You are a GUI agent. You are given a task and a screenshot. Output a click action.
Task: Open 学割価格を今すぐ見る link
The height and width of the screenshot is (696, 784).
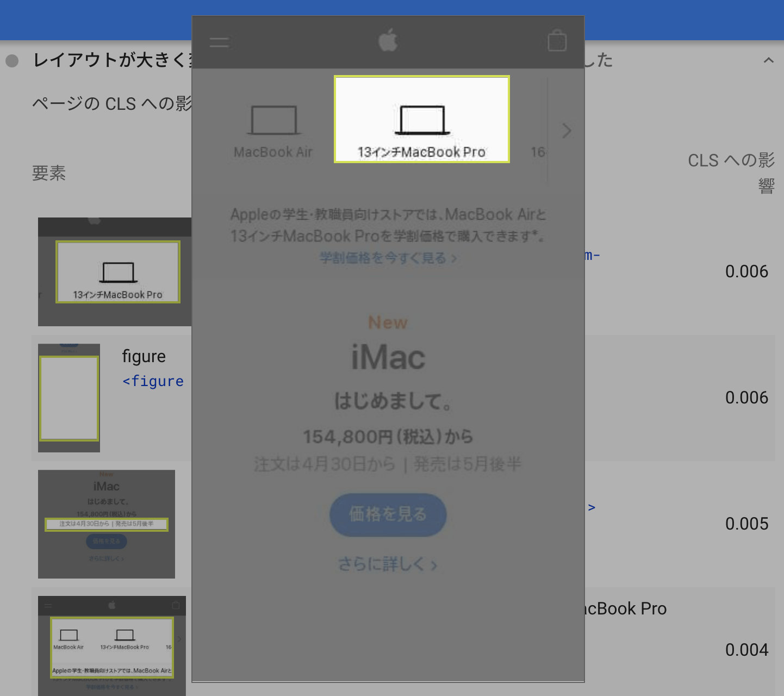click(388, 258)
